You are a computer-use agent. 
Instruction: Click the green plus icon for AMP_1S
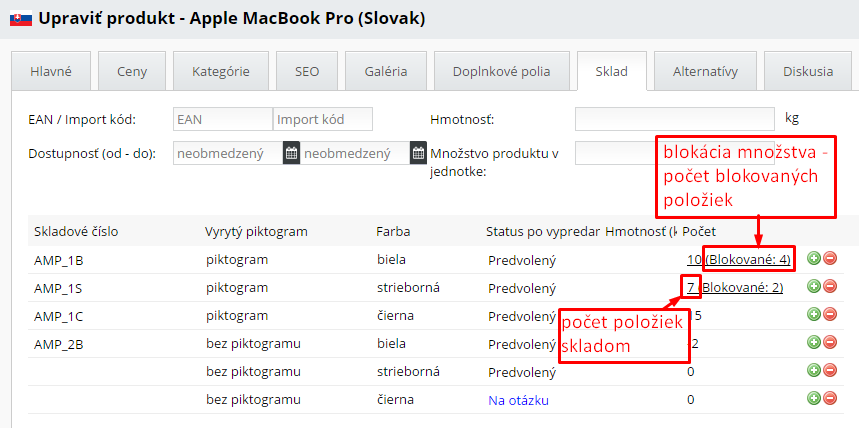click(813, 287)
